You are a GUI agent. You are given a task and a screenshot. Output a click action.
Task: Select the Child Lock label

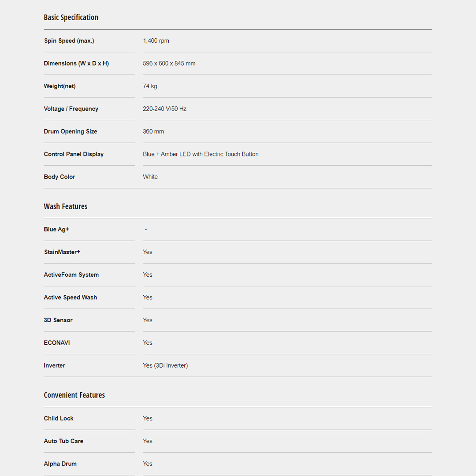point(59,419)
